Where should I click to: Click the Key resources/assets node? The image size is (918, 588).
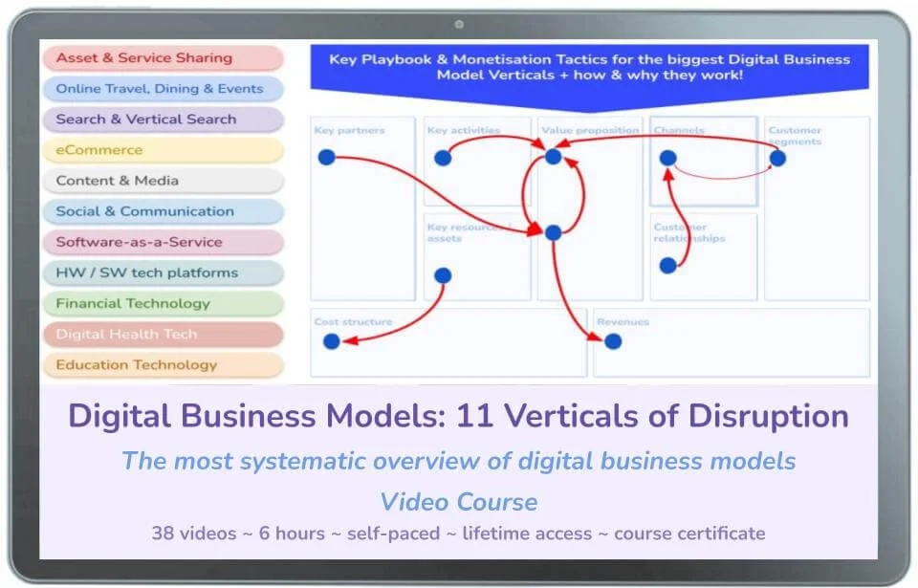[443, 274]
